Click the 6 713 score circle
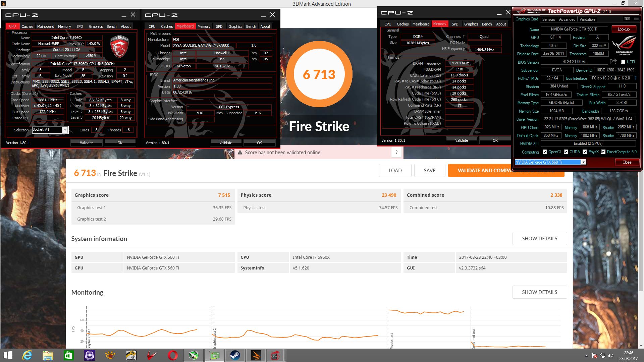This screenshot has height=362, width=644. coord(319,74)
